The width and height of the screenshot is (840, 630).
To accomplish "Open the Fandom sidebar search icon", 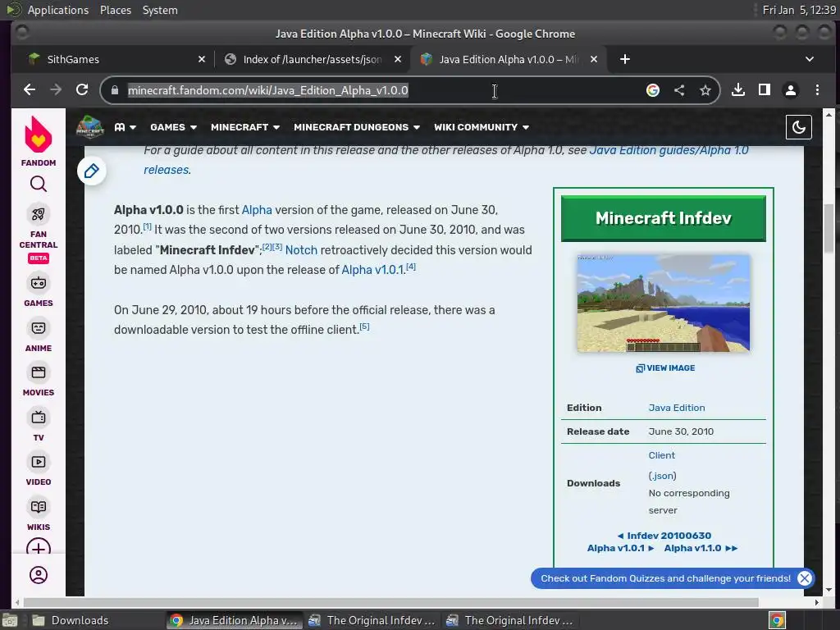I will (x=38, y=185).
